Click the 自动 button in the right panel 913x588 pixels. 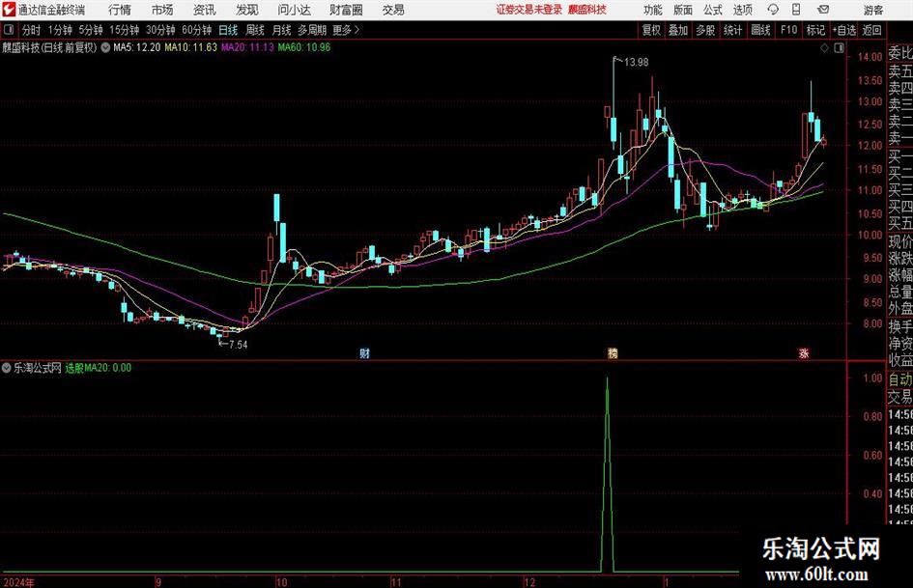pos(900,379)
